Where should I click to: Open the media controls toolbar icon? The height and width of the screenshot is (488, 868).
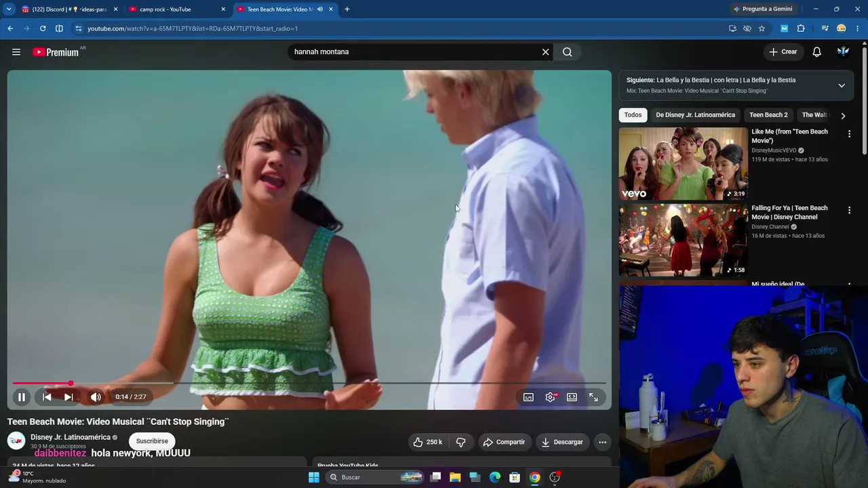coord(825,28)
